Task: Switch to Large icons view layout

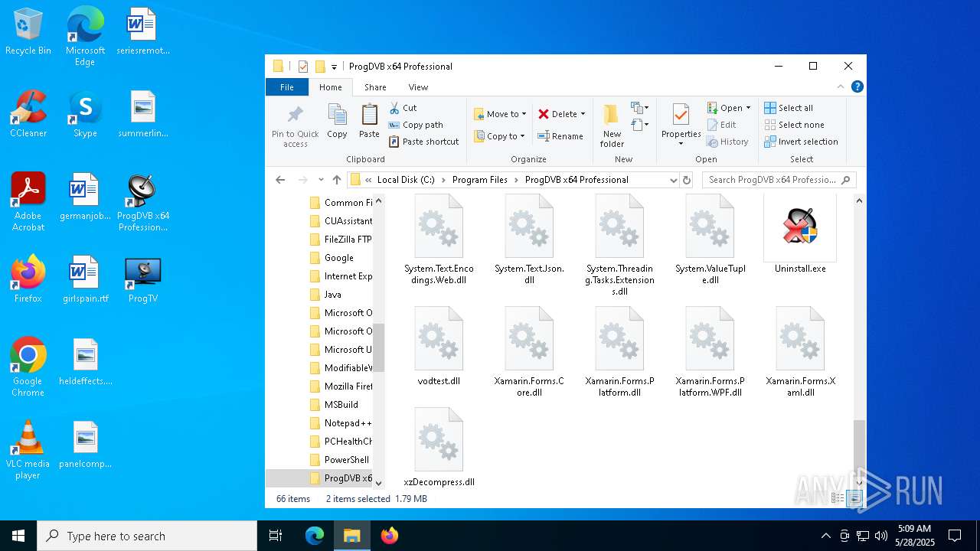Action: click(x=854, y=498)
